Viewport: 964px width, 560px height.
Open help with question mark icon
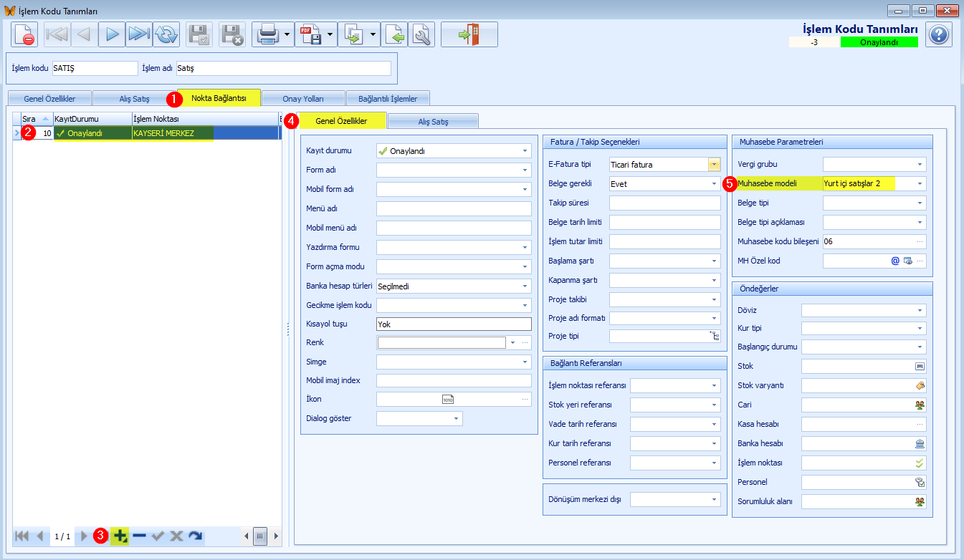(x=939, y=34)
